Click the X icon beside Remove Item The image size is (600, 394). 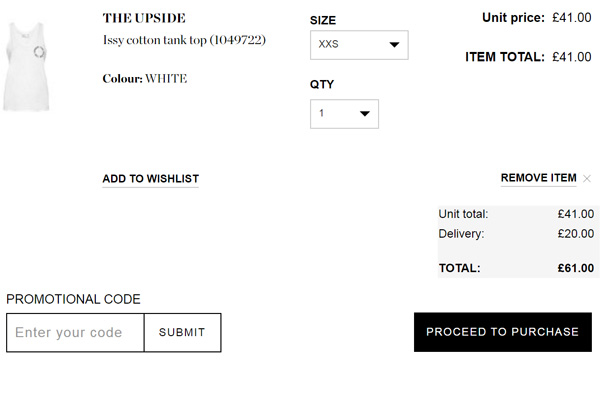pos(587,178)
